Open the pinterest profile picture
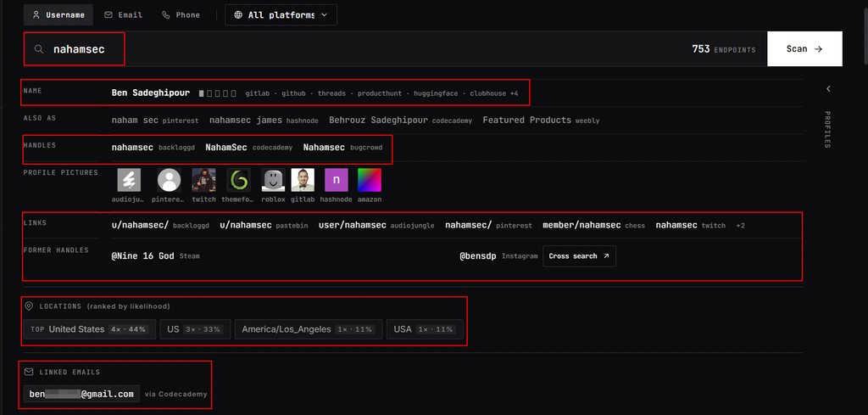868x415 pixels. pyautogui.click(x=170, y=180)
